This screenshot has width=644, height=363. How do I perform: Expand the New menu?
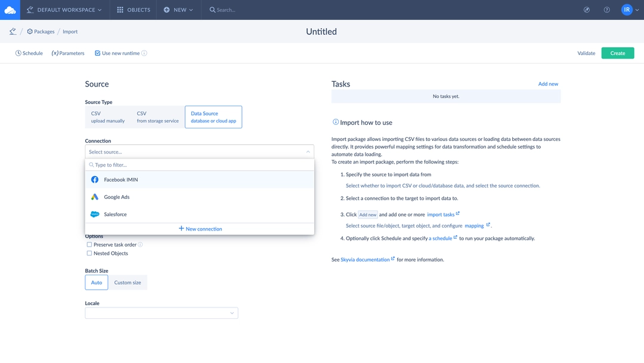(178, 10)
